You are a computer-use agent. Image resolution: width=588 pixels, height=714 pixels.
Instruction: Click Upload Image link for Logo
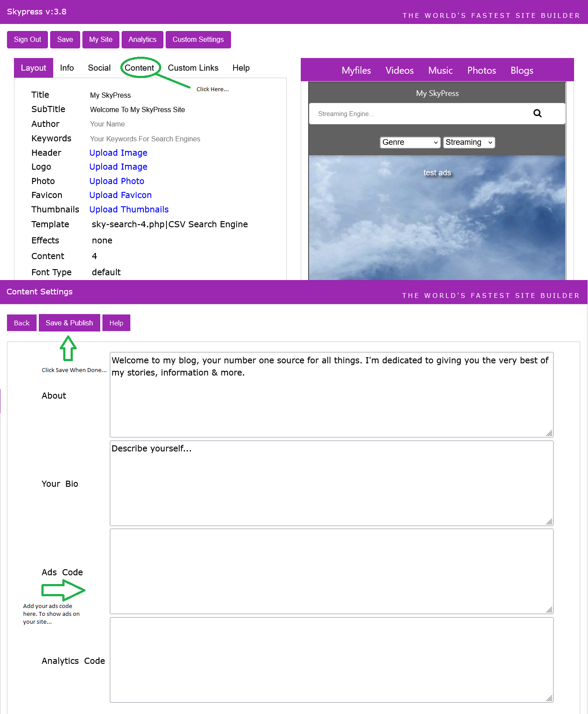[119, 167]
